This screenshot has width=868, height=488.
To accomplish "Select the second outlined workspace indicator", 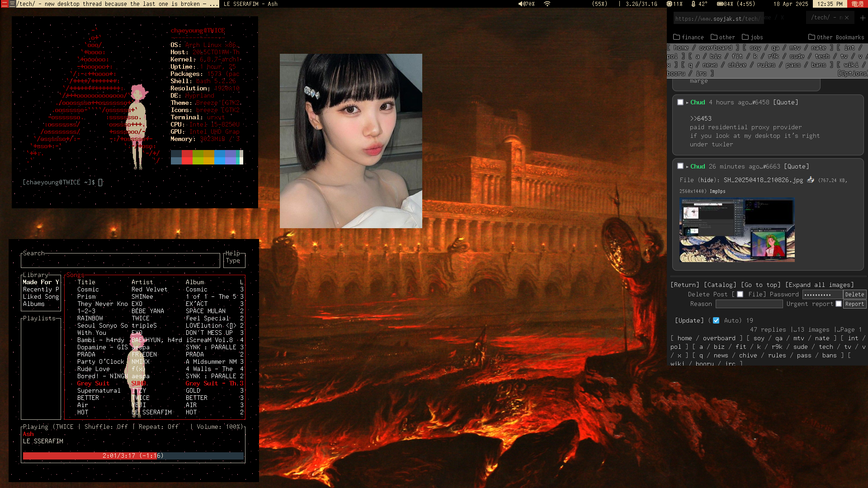I will pyautogui.click(x=13, y=4).
